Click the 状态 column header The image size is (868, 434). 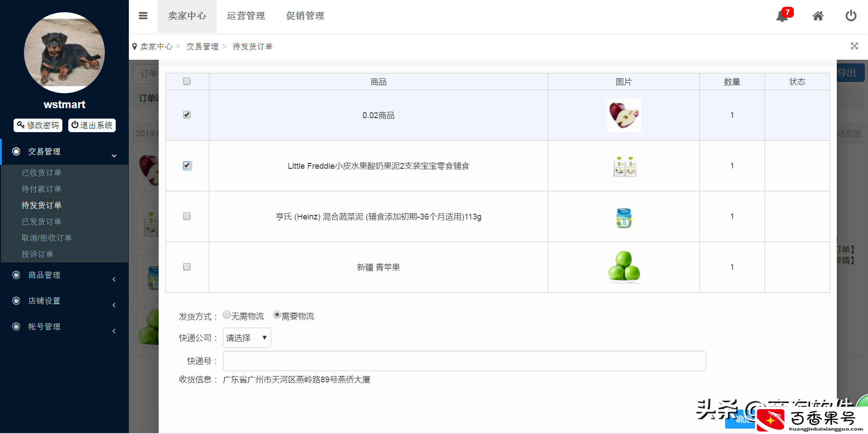(x=797, y=82)
